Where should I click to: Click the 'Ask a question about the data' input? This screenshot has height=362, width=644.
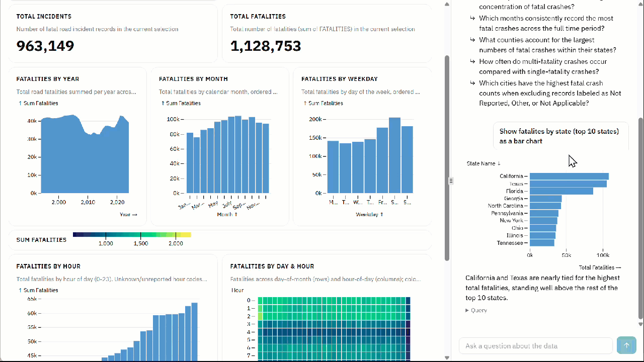coord(536,346)
